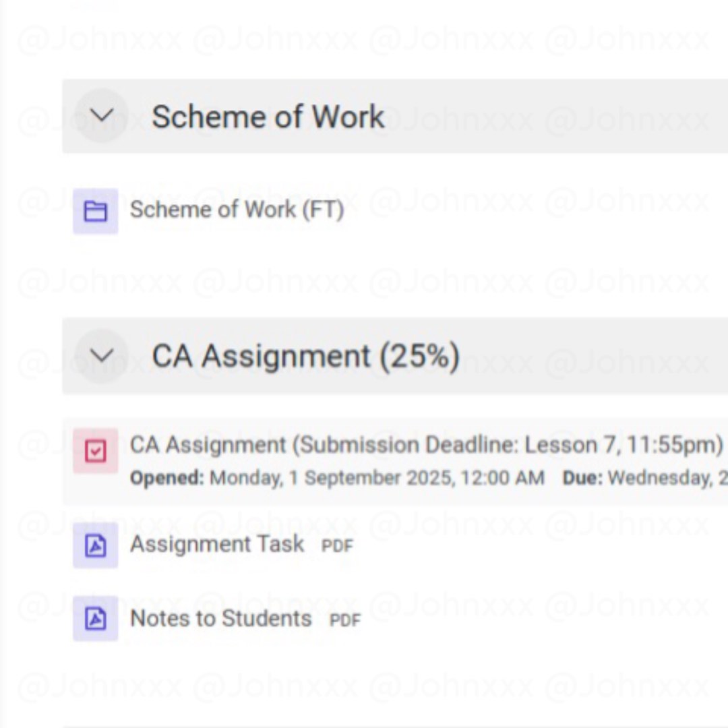Click the CA Assignment (25%) heading text
Screen dimensions: 728x728
(306, 356)
